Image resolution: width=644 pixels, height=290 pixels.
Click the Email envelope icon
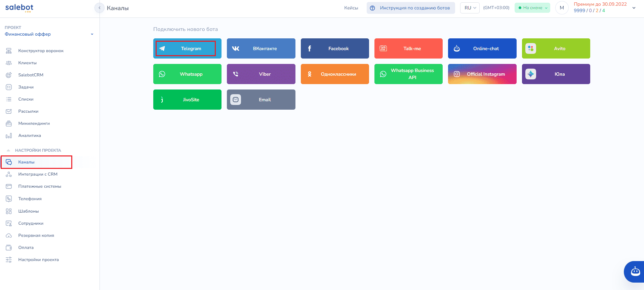pyautogui.click(x=236, y=100)
